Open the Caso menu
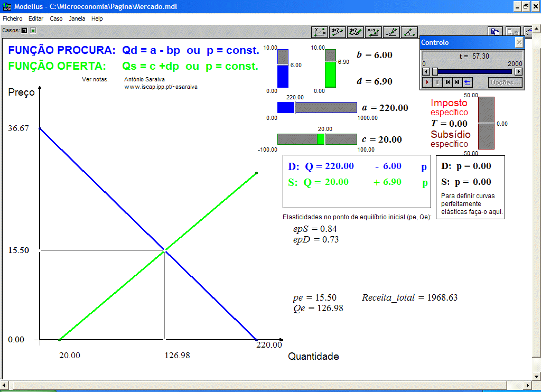541x392 pixels. coord(56,18)
